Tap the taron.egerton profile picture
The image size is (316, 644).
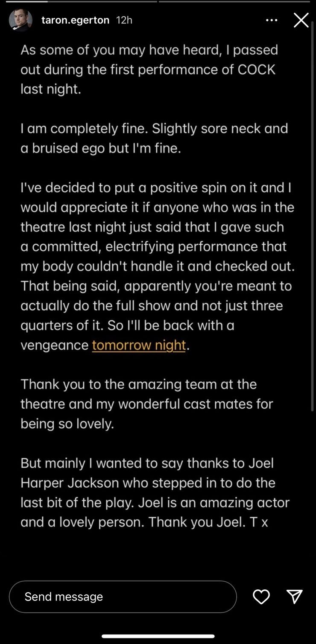[x=20, y=20]
